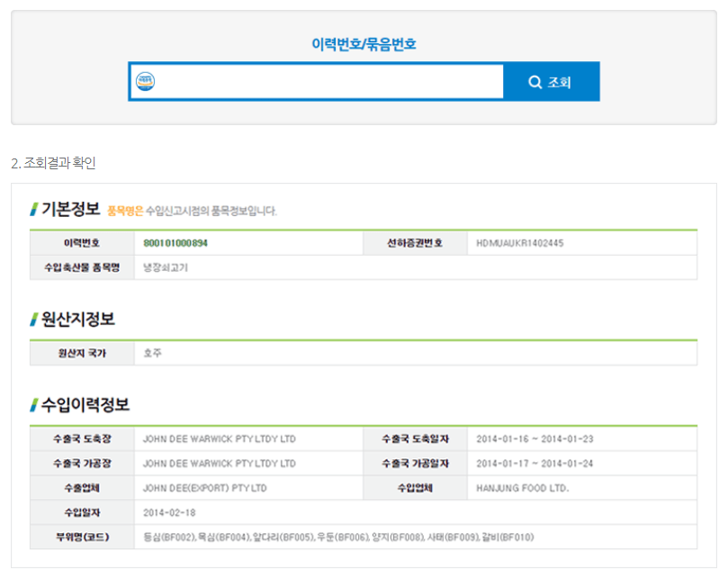This screenshot has width=728, height=579.
Task: Click the 수출국 도축장 company name value
Action: tap(219, 439)
